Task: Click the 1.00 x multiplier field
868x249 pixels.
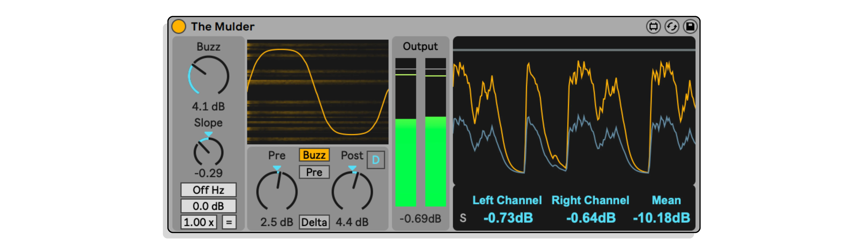Action: pos(198,222)
